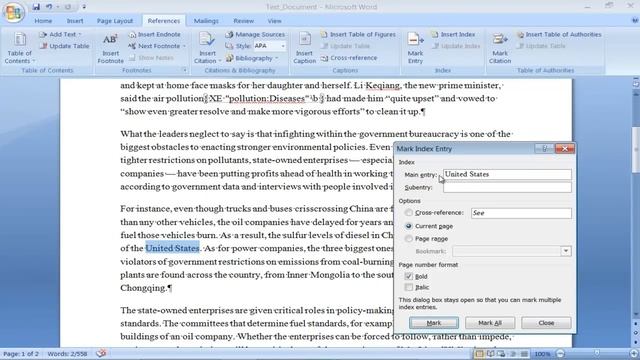Click the Mark button
640x360 pixels.
(434, 323)
